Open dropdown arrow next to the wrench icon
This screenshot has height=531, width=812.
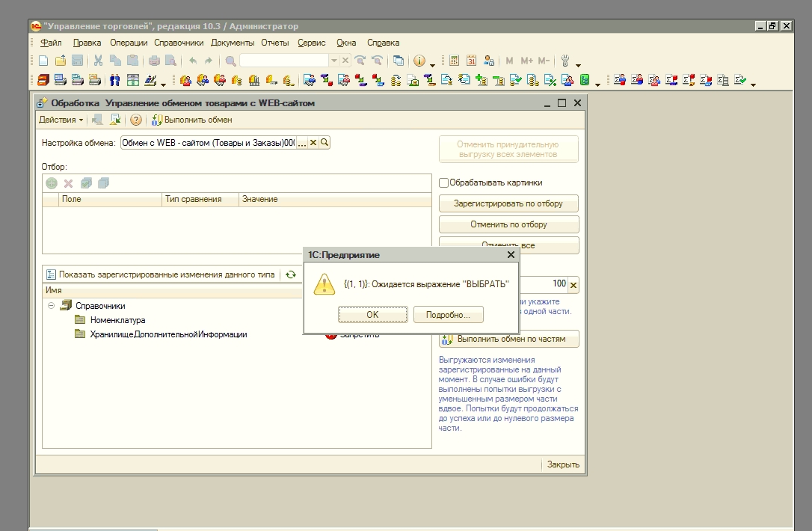click(579, 65)
